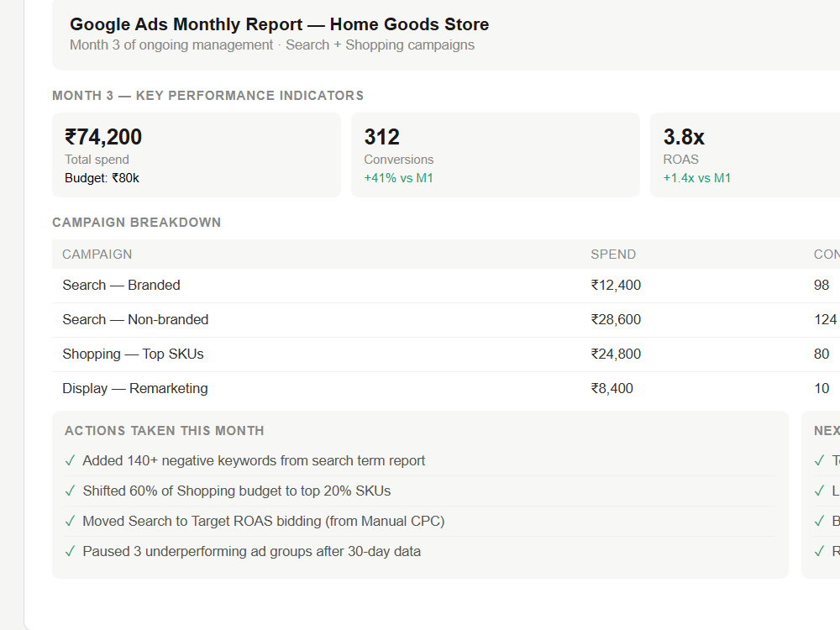Click the Google Ads Monthly Report title
Image resolution: width=840 pixels, height=630 pixels.
click(x=279, y=24)
